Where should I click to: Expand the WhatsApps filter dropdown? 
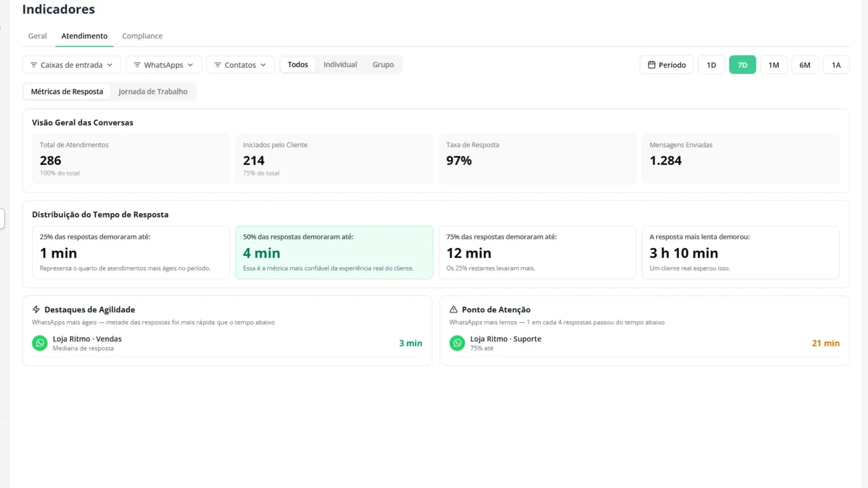click(x=164, y=65)
